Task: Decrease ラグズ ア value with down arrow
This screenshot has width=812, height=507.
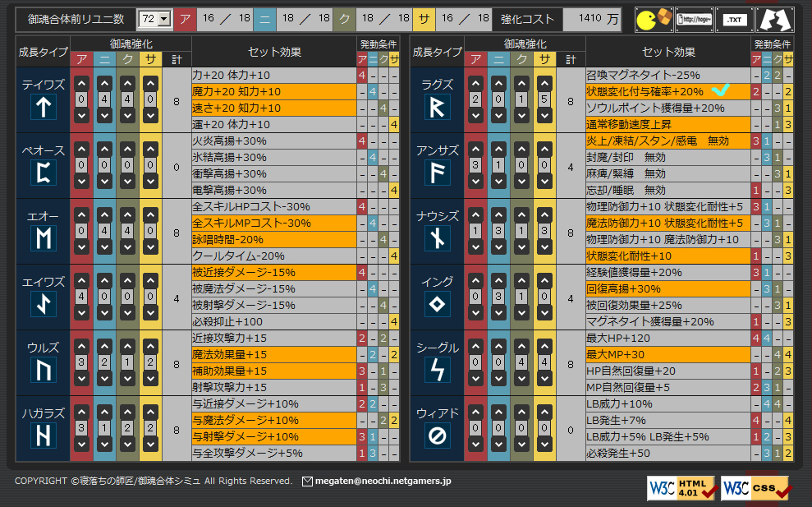Action: (475, 115)
